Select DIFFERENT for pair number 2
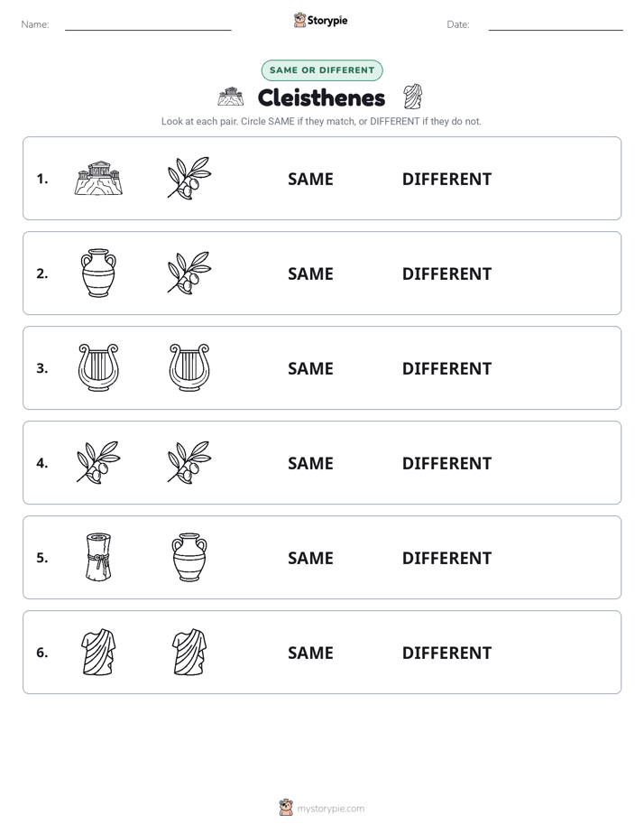The width and height of the screenshot is (644, 834). [446, 273]
